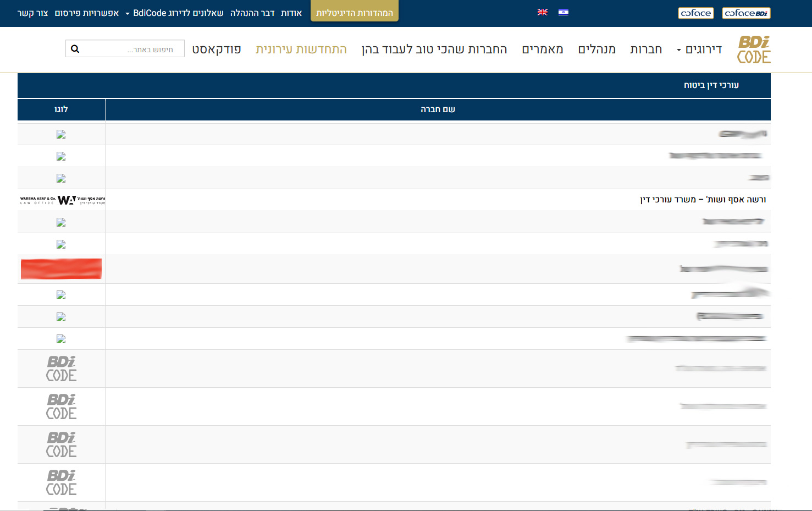Click the Warsha Asaf & Co. logo
The width and height of the screenshot is (812, 511).
click(62, 200)
